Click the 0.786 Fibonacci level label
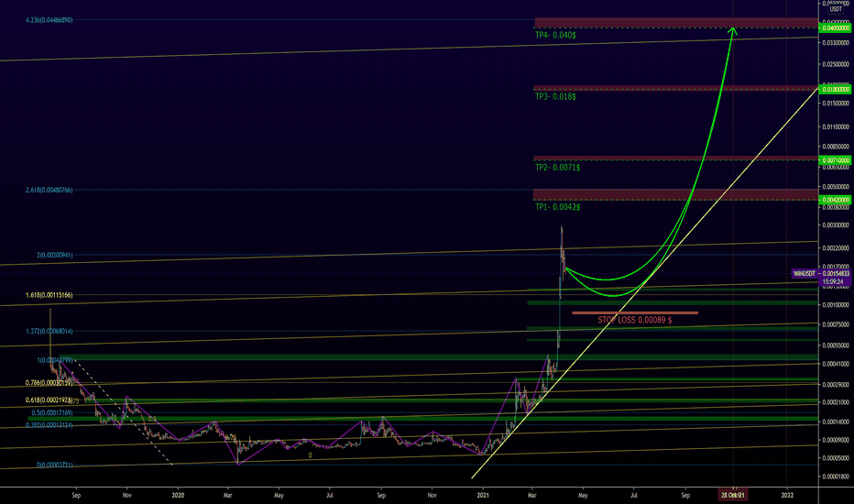The image size is (854, 504). point(49,383)
